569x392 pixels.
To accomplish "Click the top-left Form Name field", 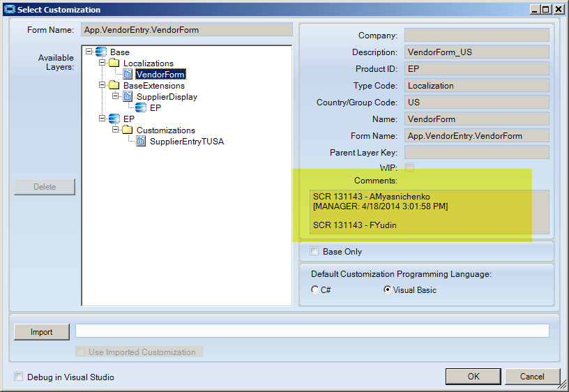I will point(187,30).
